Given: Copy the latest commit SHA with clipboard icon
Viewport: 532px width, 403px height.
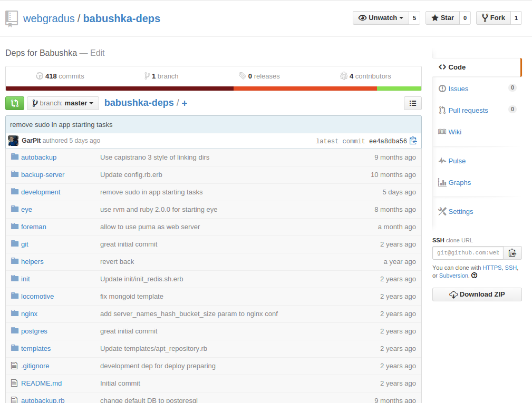Looking at the screenshot, I should 413,141.
